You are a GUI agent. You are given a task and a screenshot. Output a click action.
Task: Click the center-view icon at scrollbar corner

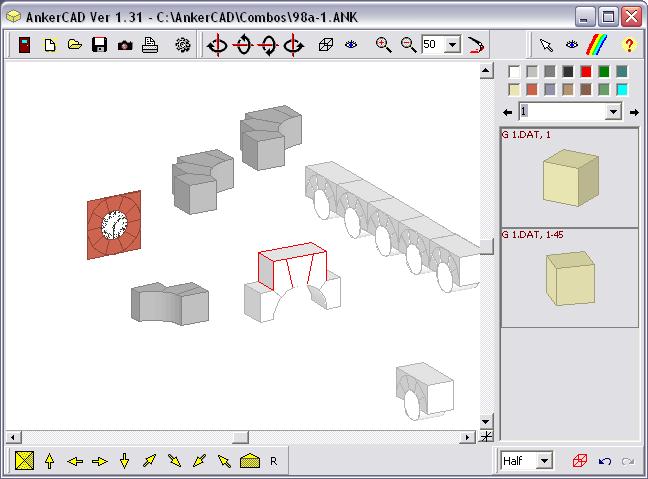486,436
